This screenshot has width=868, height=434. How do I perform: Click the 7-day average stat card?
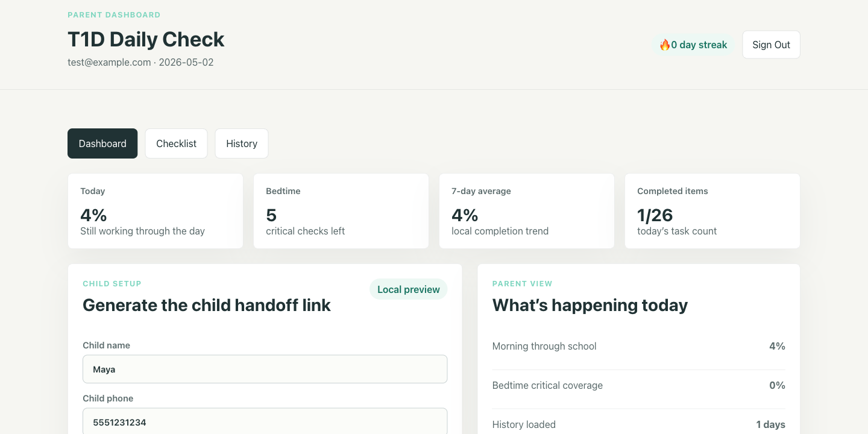coord(527,211)
